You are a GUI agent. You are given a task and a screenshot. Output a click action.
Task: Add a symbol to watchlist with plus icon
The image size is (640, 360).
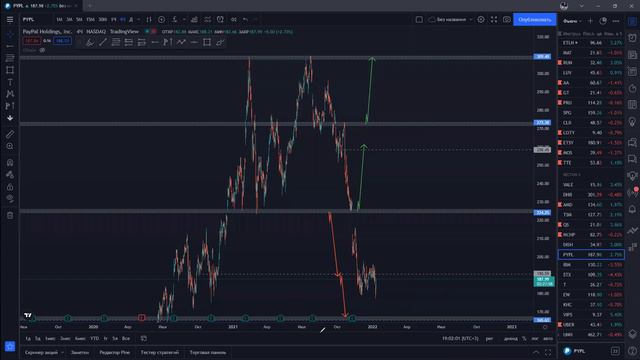point(590,21)
